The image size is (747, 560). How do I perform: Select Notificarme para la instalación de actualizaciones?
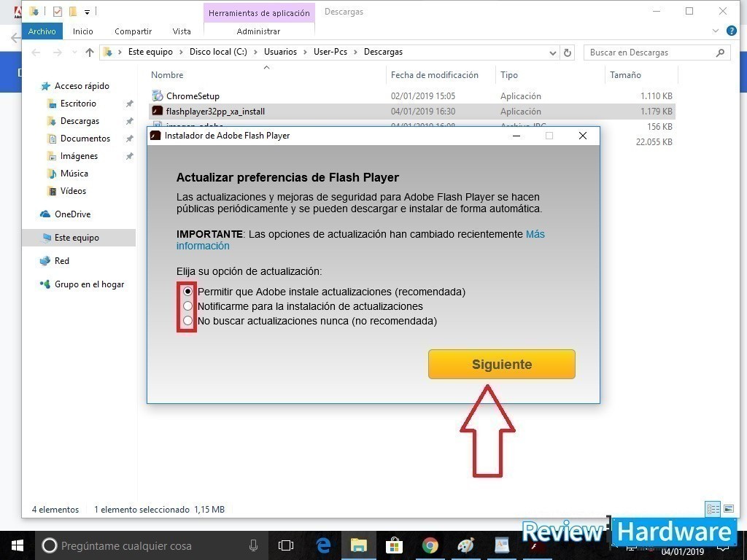pos(187,306)
